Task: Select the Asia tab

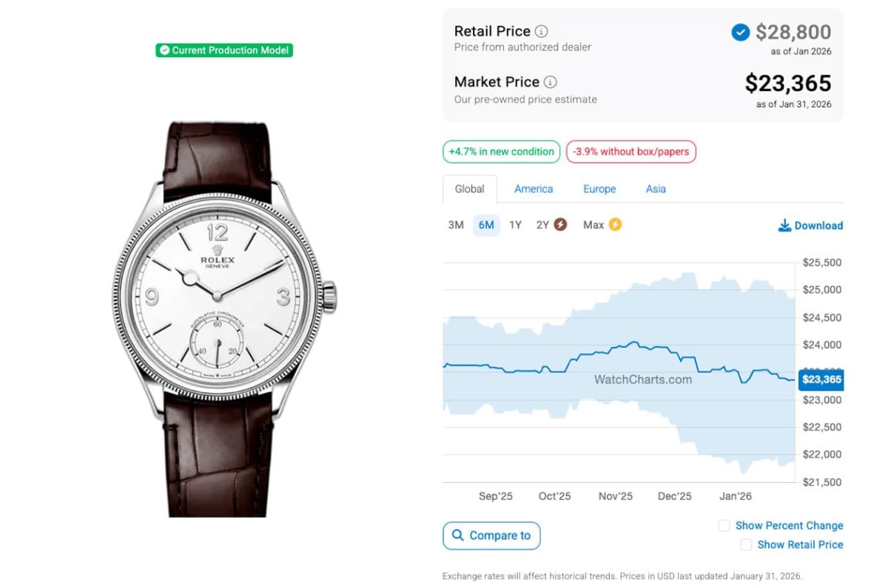Action: coord(656,189)
